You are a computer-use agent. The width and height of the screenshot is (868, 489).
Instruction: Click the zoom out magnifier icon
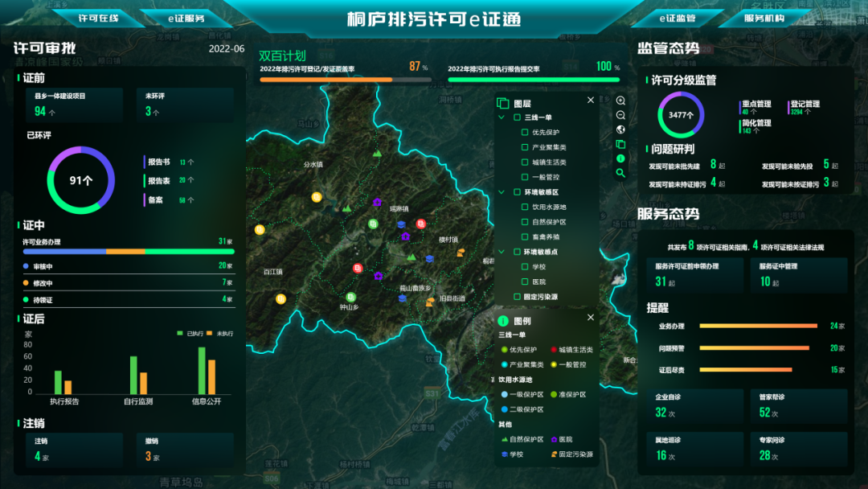(620, 115)
